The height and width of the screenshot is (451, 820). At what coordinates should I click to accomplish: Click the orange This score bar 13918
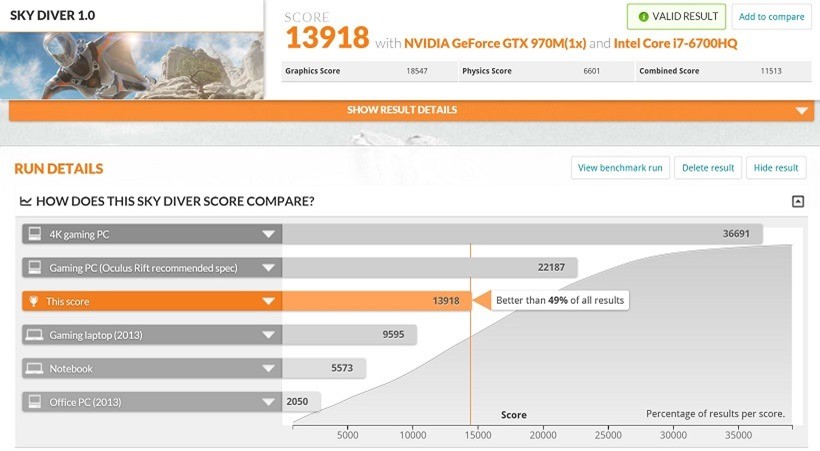coord(377,301)
